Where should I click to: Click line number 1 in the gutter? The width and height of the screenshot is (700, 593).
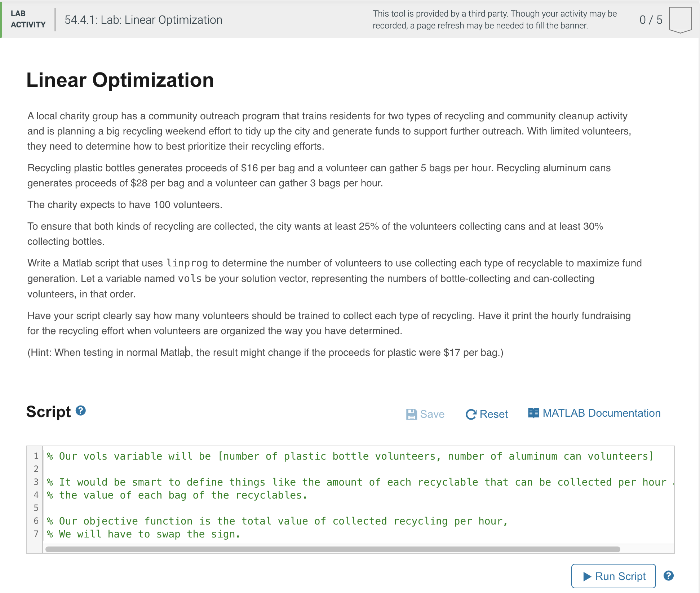[36, 456]
